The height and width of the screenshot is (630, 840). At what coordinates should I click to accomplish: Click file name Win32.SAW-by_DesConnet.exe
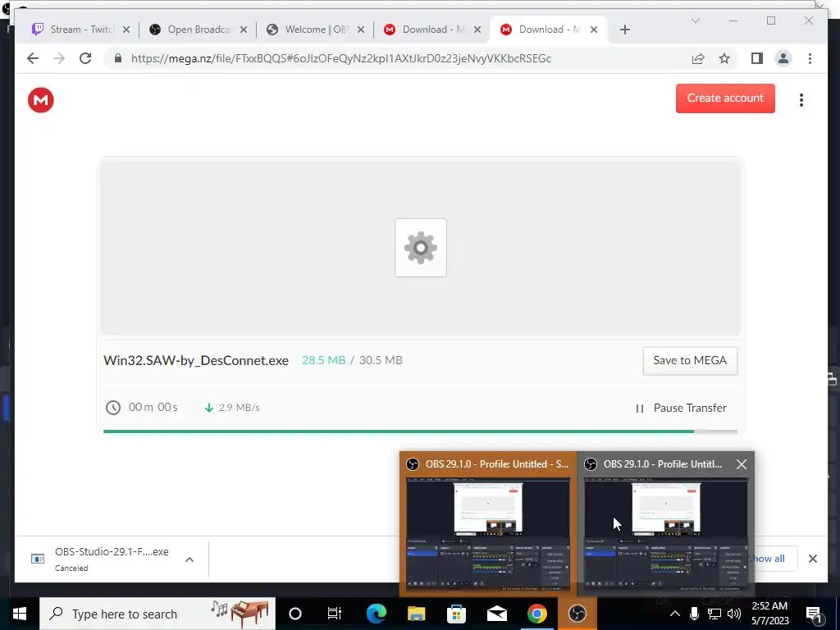196,361
